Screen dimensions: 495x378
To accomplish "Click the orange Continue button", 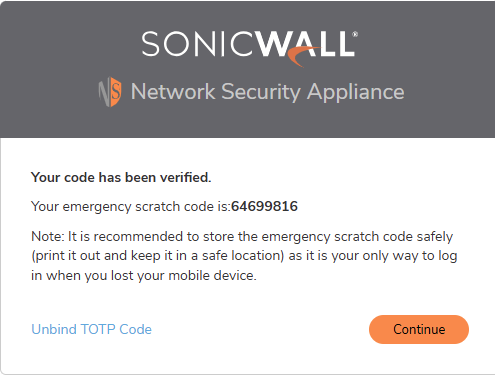I will [x=419, y=329].
